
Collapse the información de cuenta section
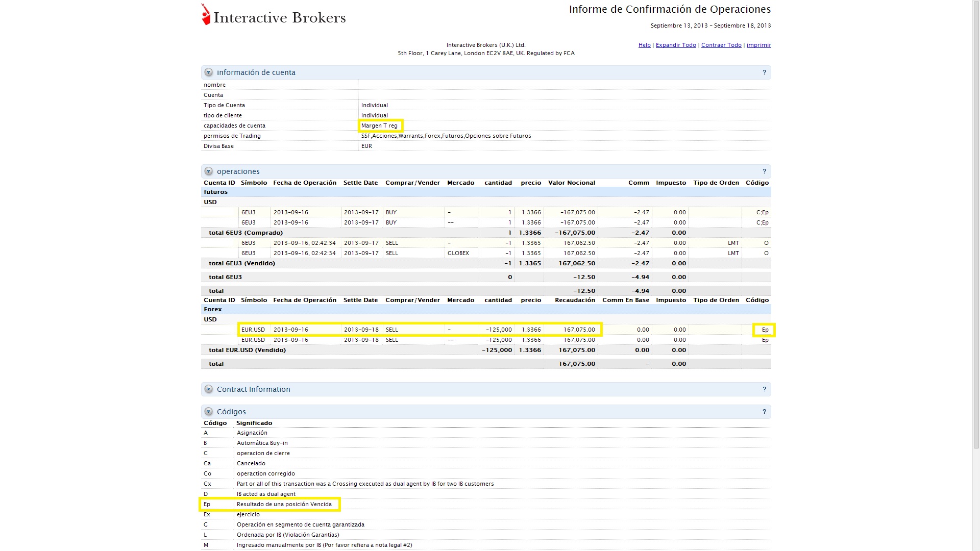[208, 72]
